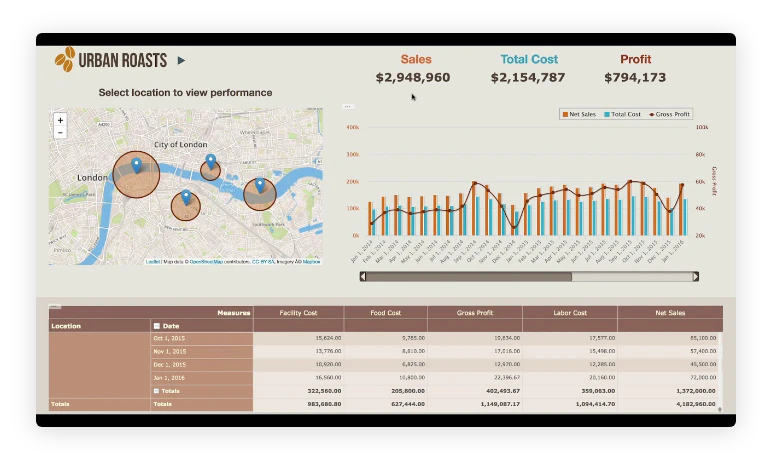772x466 pixels.
Task: Open the OpenStreetMap link in map attribution
Action: tap(206, 262)
